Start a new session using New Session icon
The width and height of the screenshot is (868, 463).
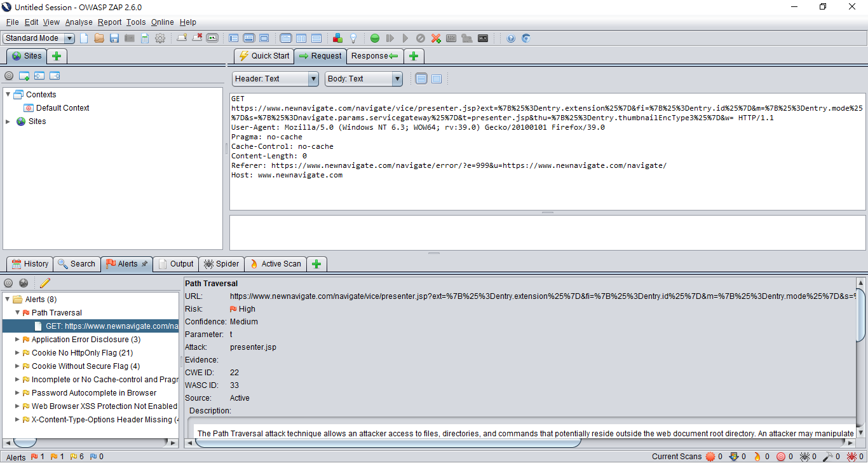(83, 38)
